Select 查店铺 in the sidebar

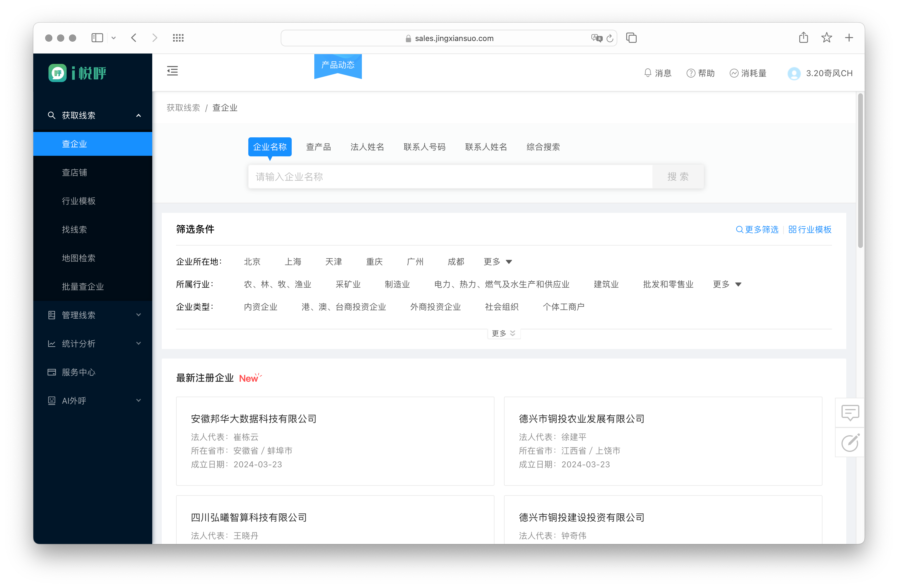(x=74, y=172)
